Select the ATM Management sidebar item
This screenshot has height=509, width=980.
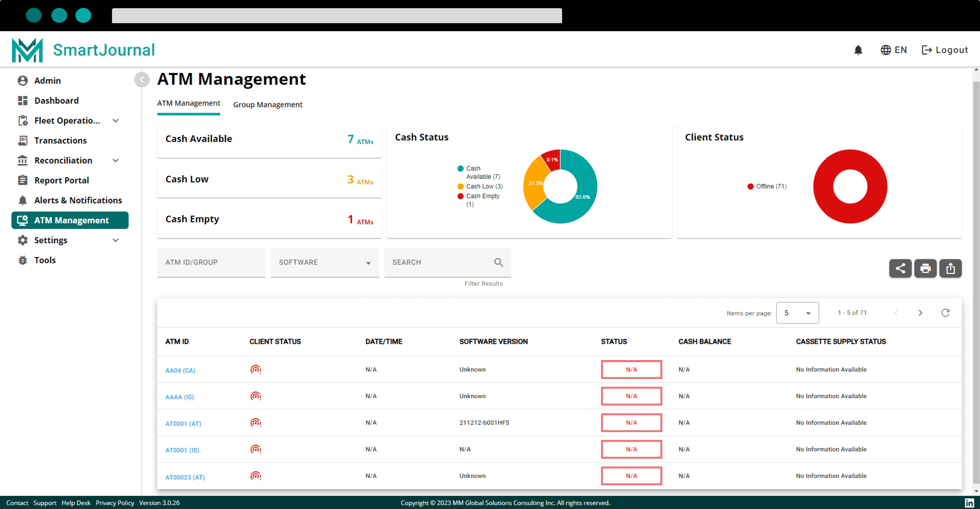(70, 220)
